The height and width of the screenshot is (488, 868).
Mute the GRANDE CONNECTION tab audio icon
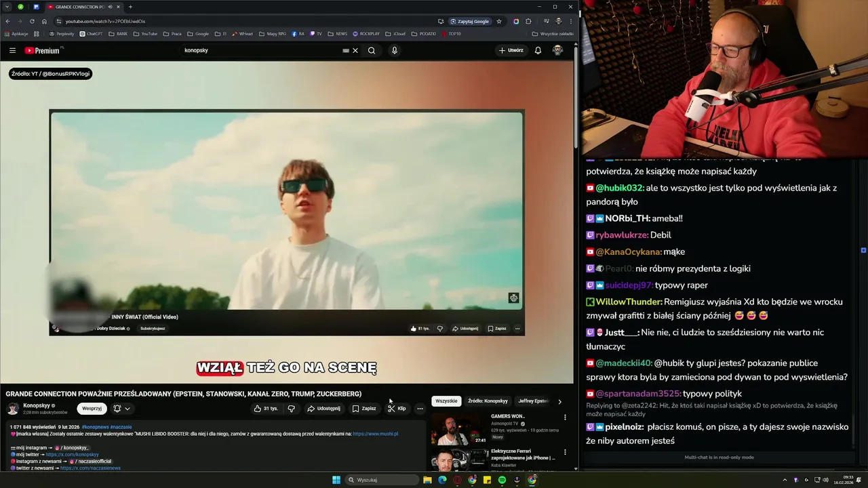click(110, 7)
